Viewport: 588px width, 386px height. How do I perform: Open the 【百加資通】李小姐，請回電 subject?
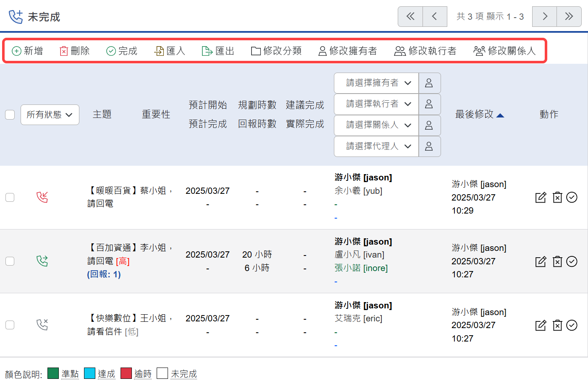(130, 254)
